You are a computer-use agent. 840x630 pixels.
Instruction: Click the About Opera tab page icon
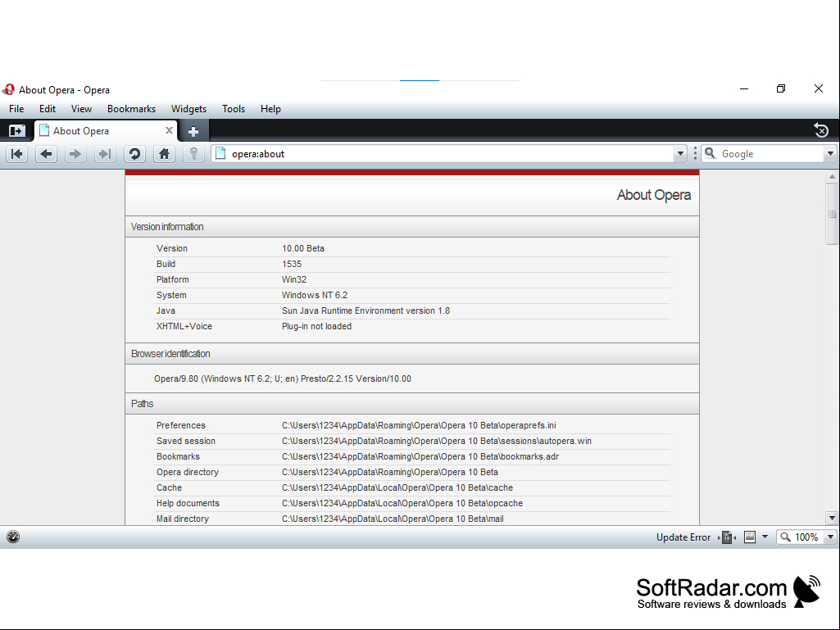pyautogui.click(x=44, y=130)
